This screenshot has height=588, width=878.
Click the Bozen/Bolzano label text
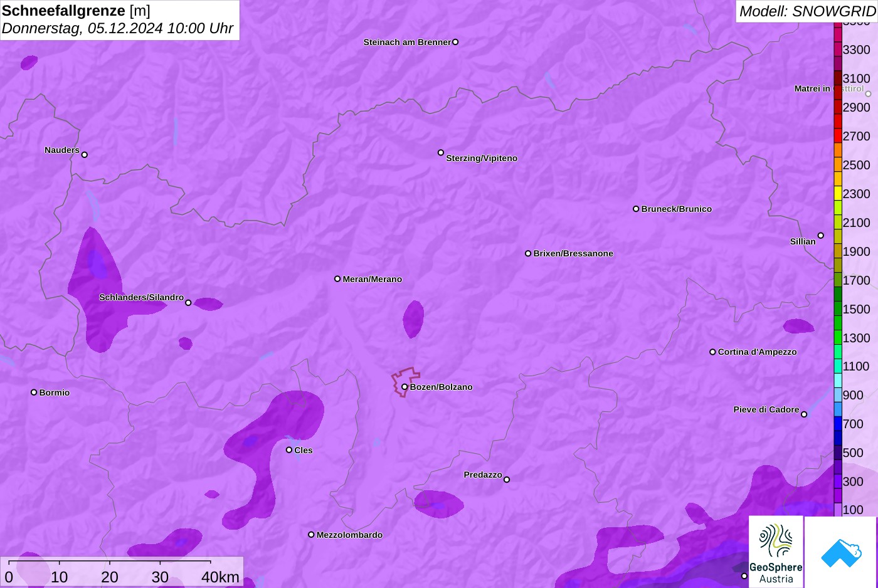click(442, 387)
